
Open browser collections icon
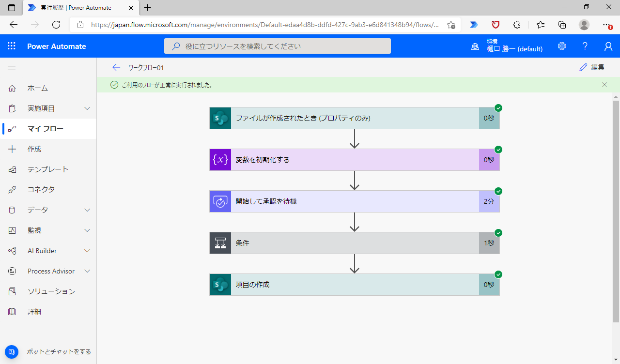coord(562,25)
